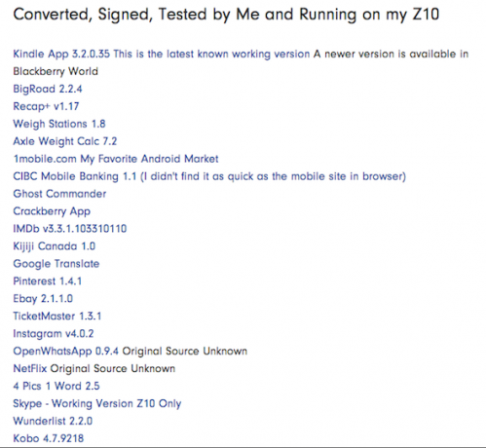Click the Skype Working Version Z10 link
The height and width of the screenshot is (448, 486).
pos(97,404)
